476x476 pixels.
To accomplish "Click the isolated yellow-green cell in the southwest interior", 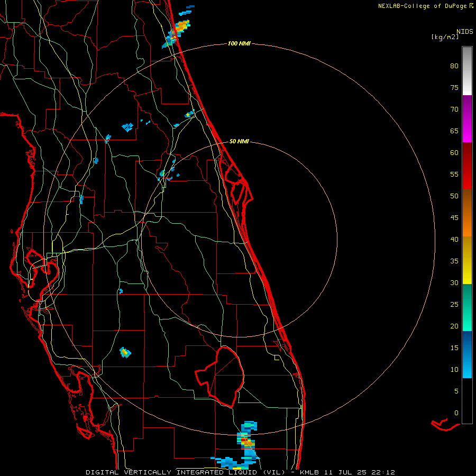I will (125, 352).
